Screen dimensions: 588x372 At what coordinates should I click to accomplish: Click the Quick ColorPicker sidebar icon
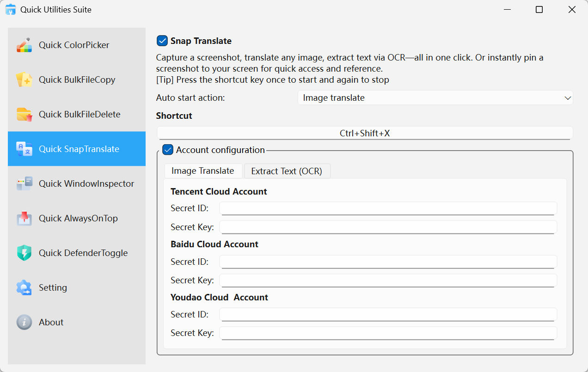coord(24,45)
